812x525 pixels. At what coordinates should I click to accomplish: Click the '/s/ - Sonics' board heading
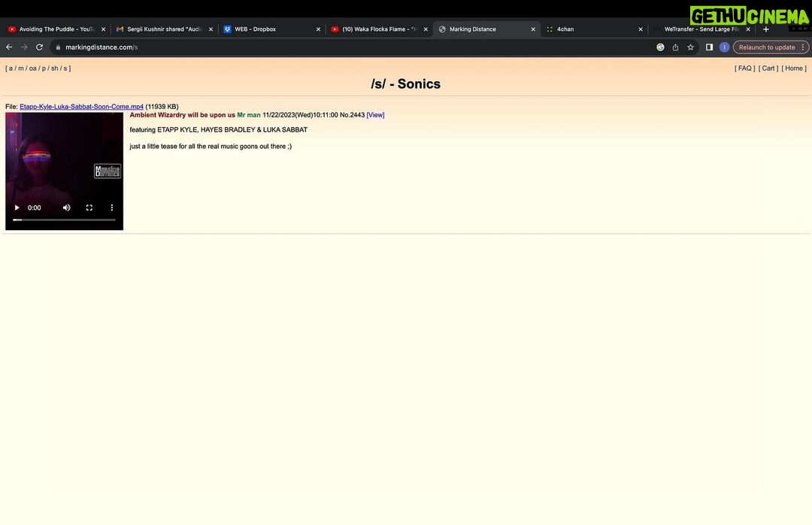[405, 84]
